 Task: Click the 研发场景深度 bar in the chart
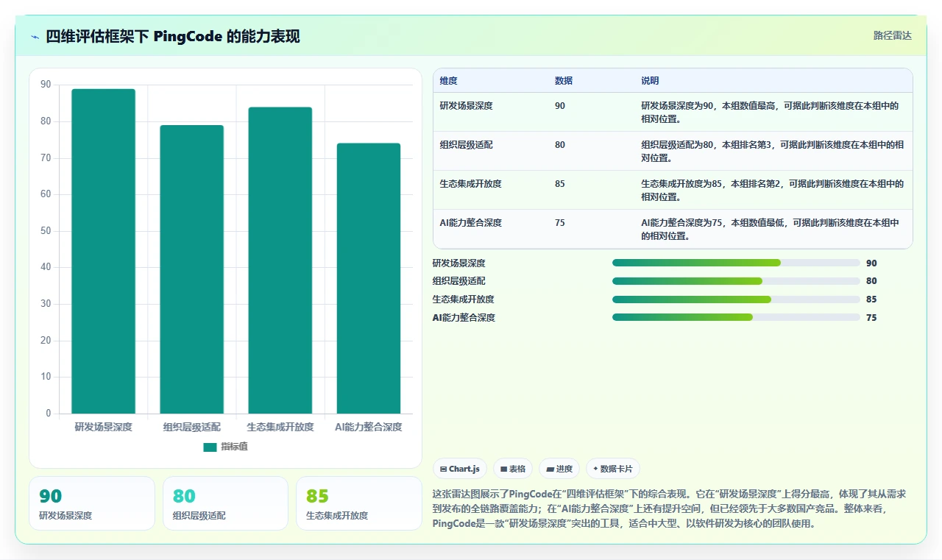tap(103, 251)
